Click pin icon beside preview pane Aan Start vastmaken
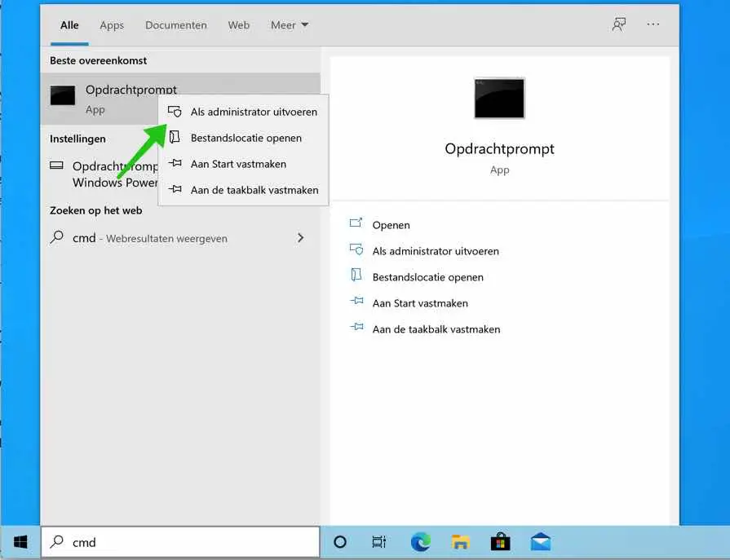This screenshot has height=560, width=730. [356, 301]
